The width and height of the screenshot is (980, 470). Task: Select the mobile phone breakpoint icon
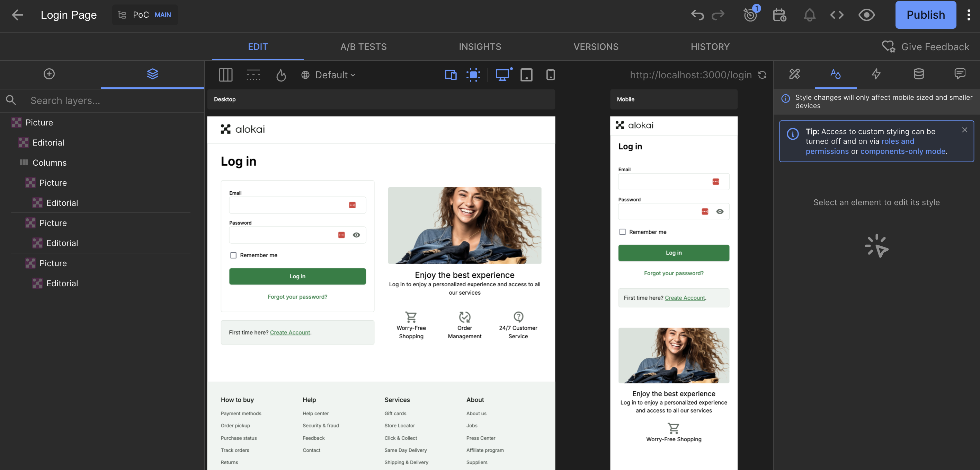click(551, 75)
